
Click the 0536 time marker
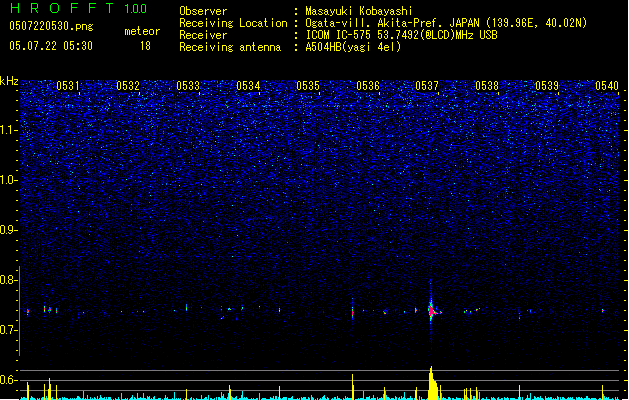(368, 86)
